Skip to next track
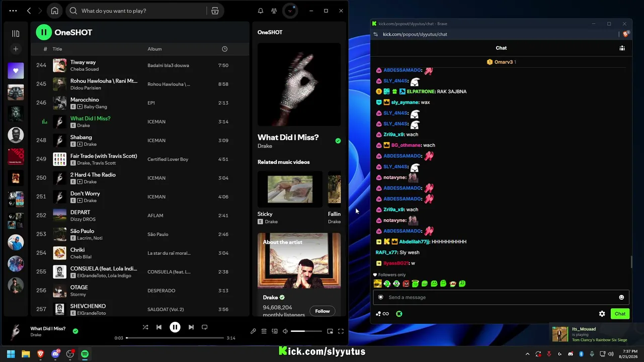This screenshot has height=362, width=644. 191,327
